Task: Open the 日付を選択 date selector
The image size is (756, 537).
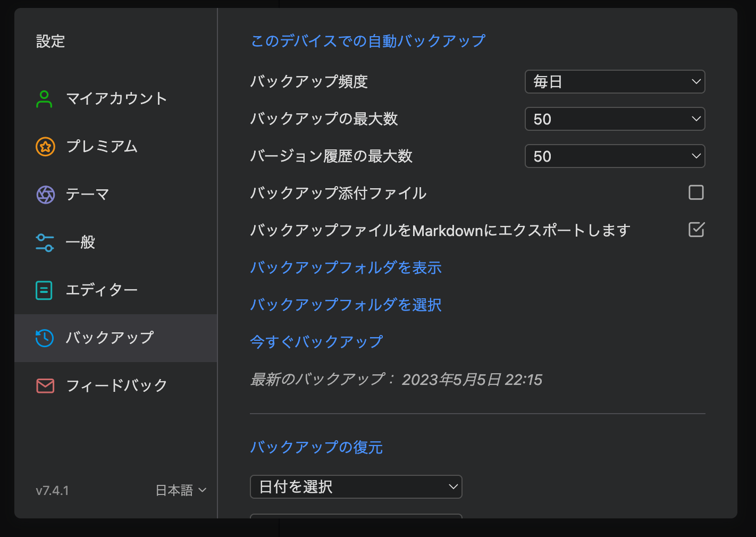Action: [x=356, y=486]
